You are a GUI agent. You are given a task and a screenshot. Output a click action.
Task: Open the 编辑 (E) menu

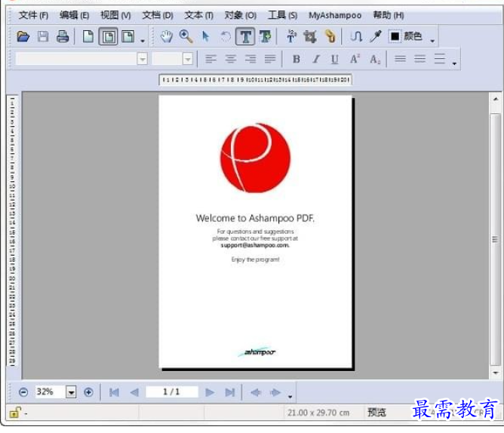74,15
